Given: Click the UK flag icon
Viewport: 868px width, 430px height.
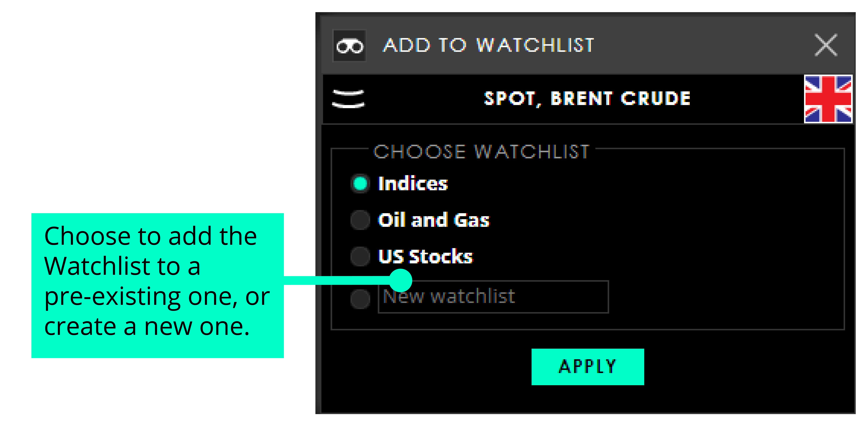Looking at the screenshot, I should [x=828, y=99].
